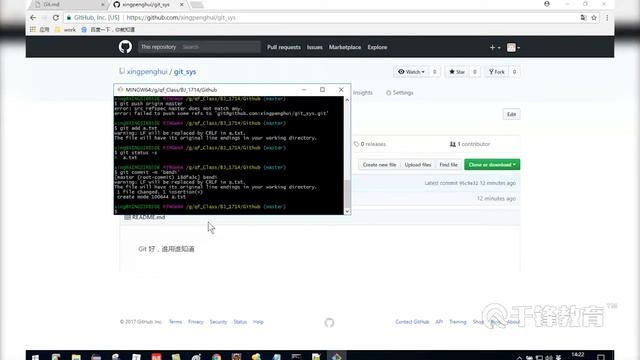Star the git_sys repository
Viewport: 640px width, 360px height.
click(457, 71)
